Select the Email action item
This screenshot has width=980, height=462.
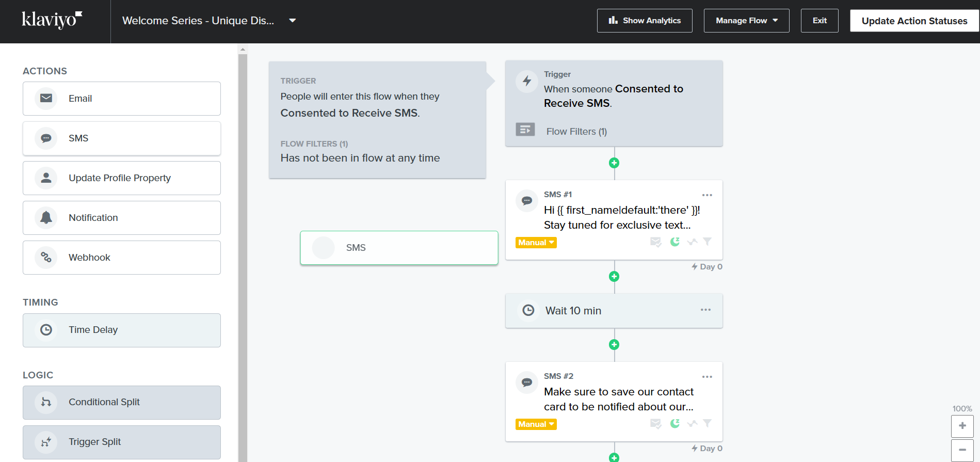click(122, 99)
